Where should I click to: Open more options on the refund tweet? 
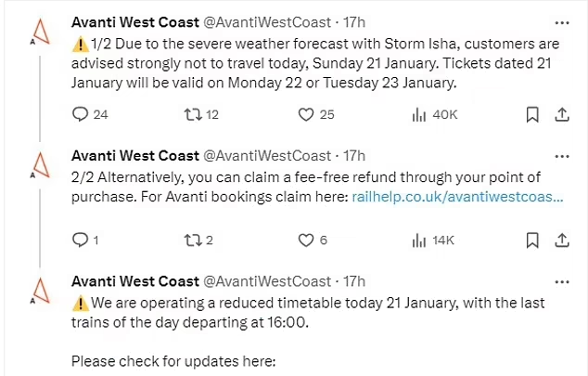[561, 155]
